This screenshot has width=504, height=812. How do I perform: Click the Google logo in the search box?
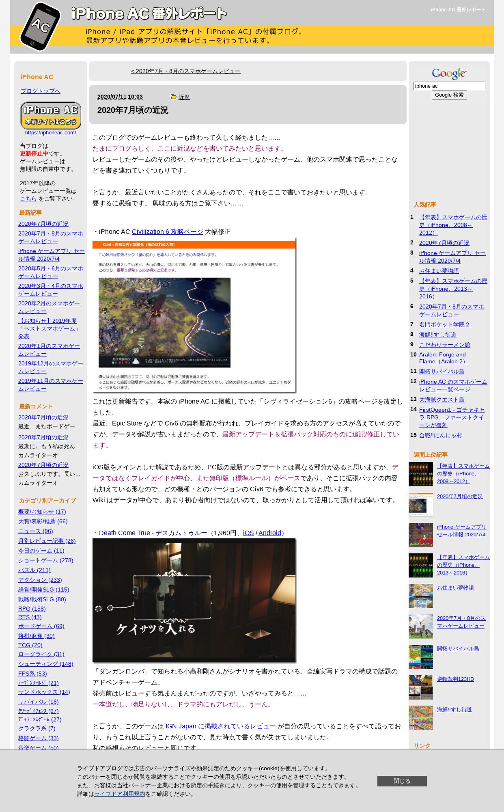[449, 73]
